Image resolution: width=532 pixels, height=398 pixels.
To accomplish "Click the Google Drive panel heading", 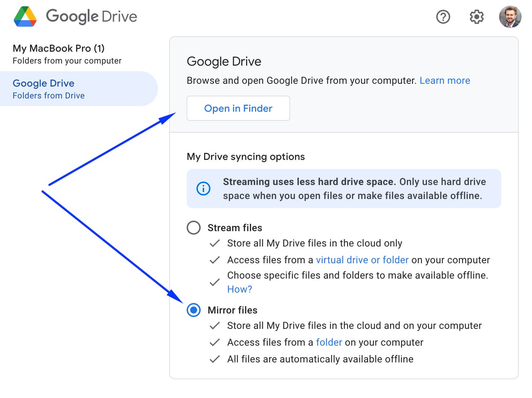I will [x=224, y=61].
